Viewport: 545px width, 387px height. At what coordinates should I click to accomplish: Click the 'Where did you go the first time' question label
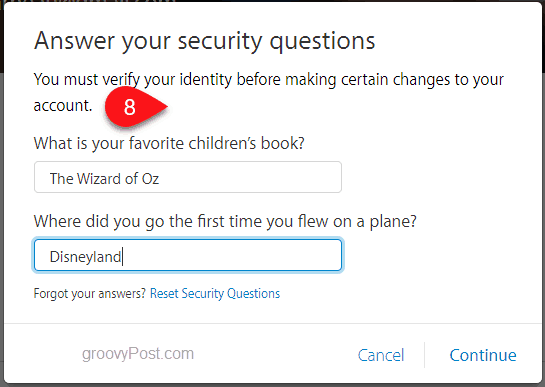coord(225,221)
